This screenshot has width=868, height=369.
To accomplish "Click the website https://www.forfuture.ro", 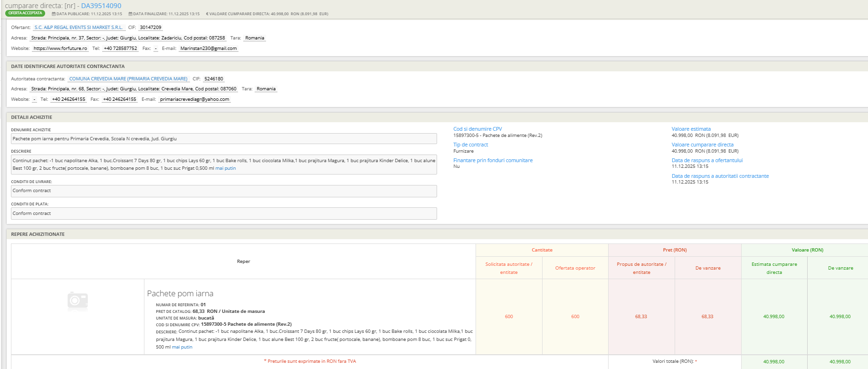I will click(x=60, y=49).
